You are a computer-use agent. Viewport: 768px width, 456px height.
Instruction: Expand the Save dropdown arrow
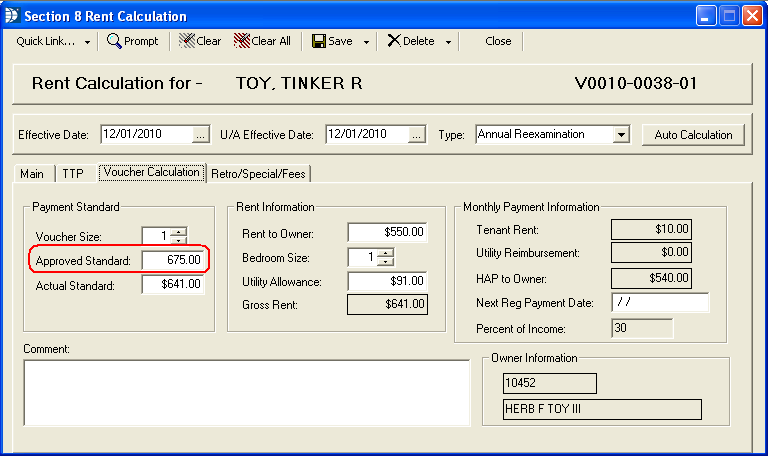point(366,42)
